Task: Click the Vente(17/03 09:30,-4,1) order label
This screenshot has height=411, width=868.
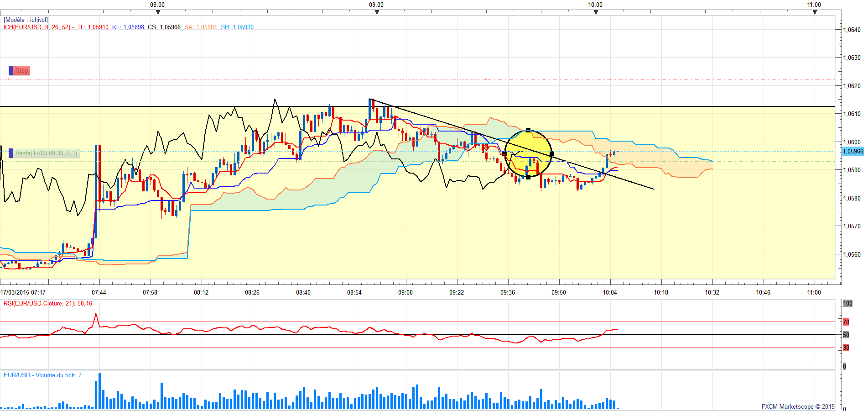Action: pos(47,153)
